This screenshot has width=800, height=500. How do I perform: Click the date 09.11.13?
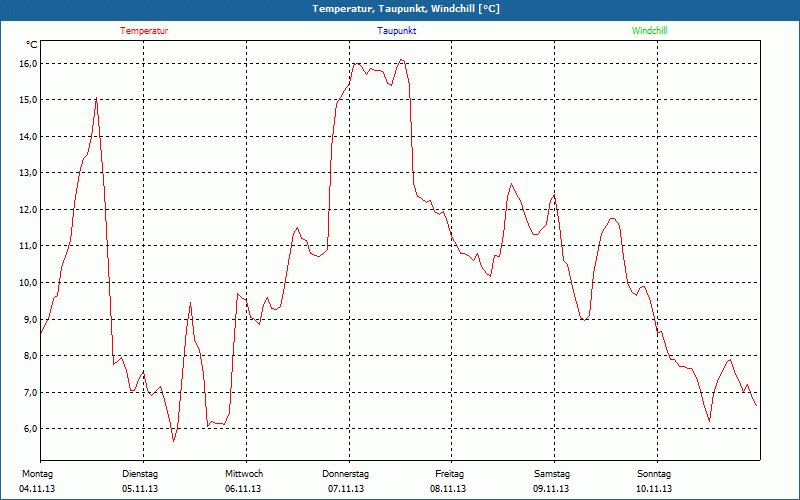coord(551,489)
